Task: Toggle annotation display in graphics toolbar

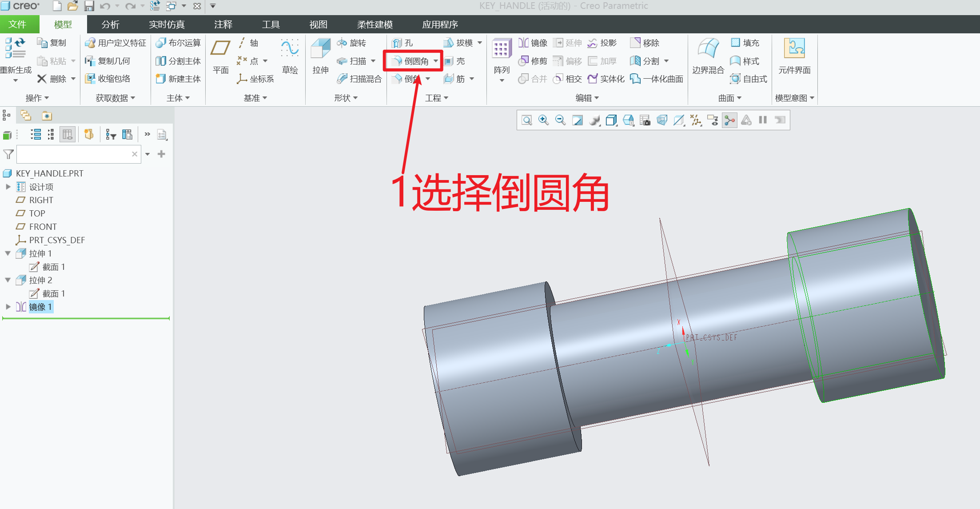Action: (713, 120)
